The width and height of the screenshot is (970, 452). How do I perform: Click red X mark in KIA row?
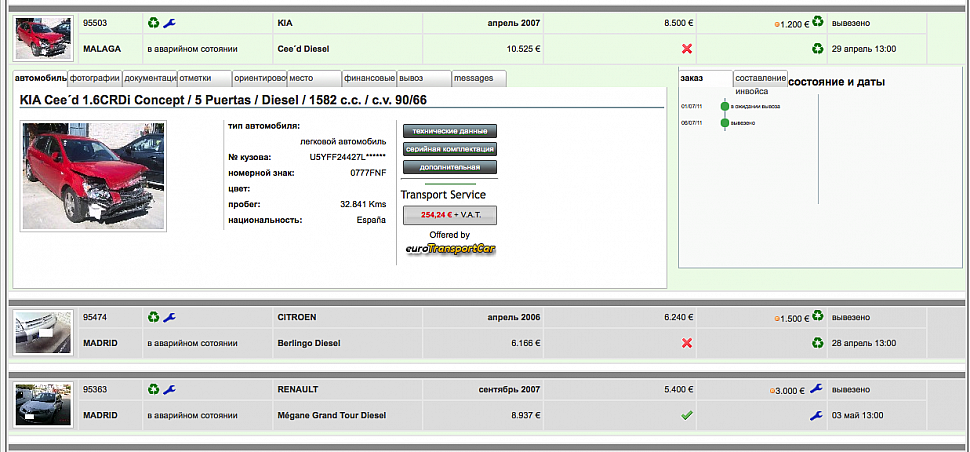[x=686, y=49]
